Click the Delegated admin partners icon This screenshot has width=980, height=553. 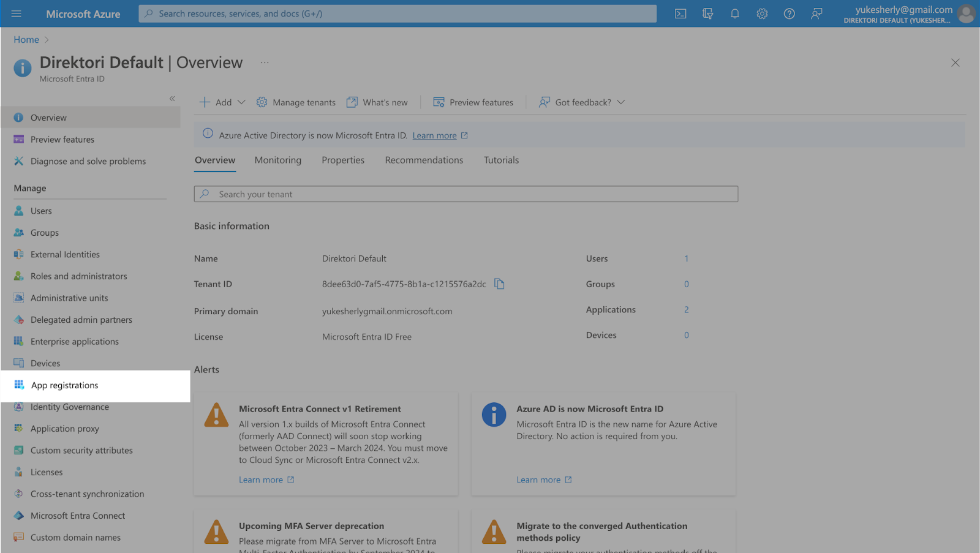[x=19, y=320]
